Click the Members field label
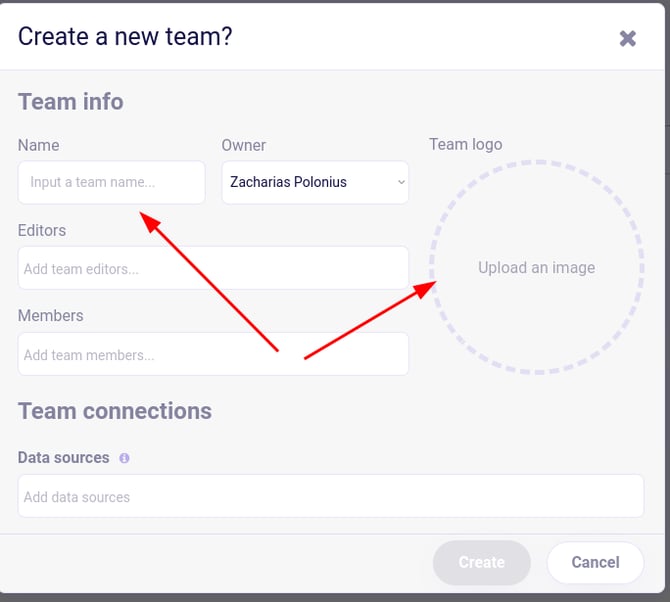670x602 pixels. [x=50, y=316]
